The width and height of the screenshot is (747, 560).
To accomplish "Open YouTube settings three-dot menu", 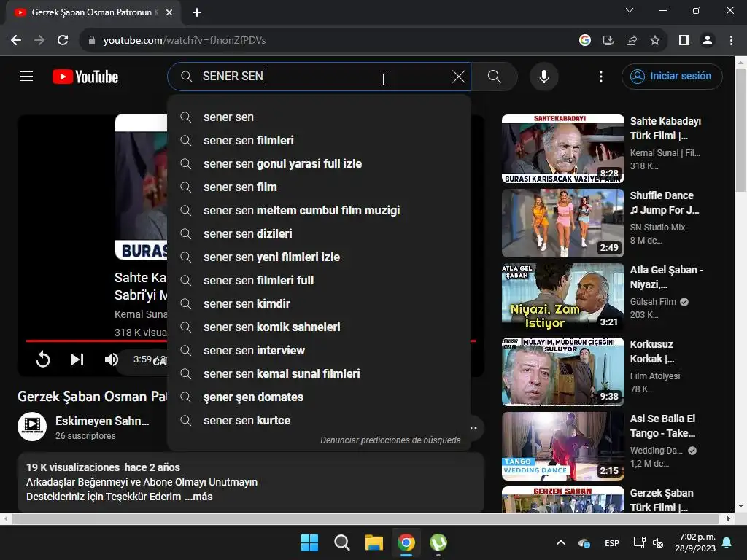I will click(601, 76).
